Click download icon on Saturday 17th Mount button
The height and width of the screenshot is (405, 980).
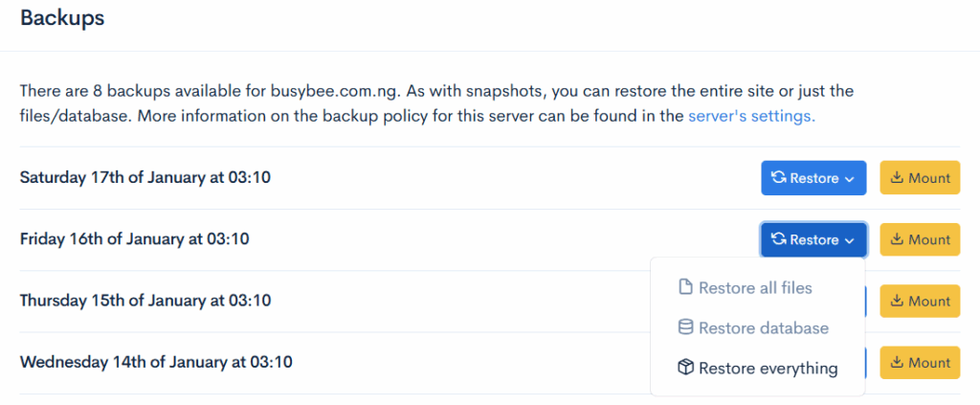pyautogui.click(x=897, y=178)
